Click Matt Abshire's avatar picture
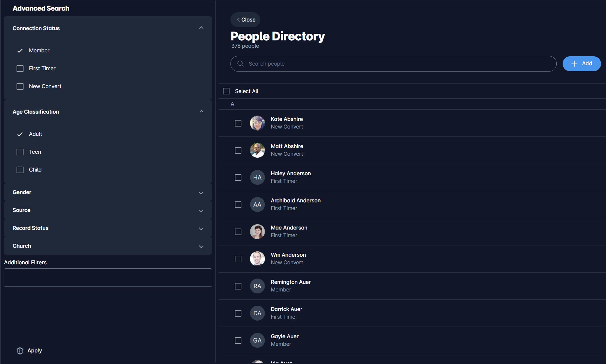The width and height of the screenshot is (606, 364). click(257, 150)
